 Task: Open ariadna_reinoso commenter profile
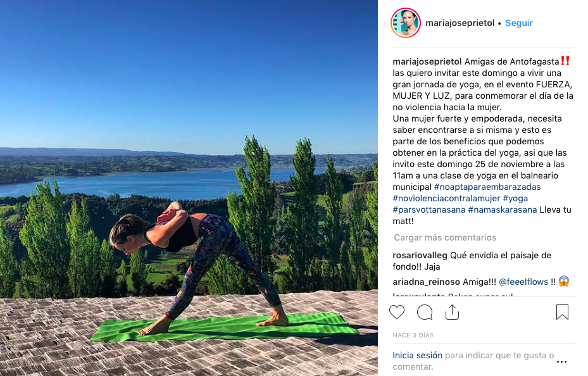pos(426,282)
